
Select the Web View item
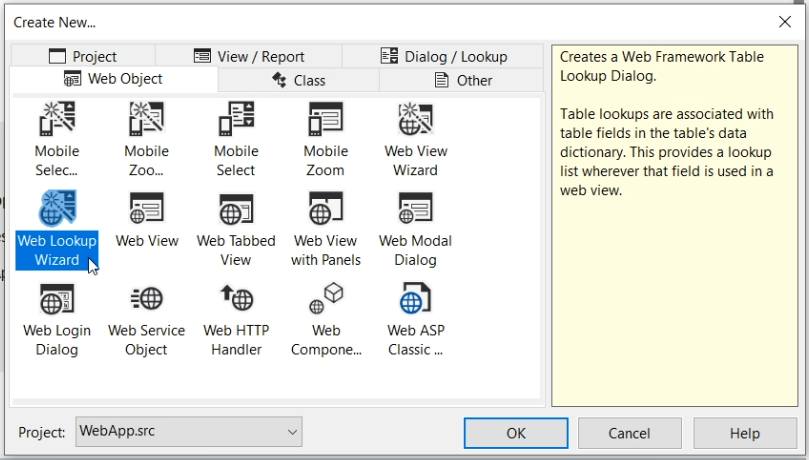click(x=146, y=209)
